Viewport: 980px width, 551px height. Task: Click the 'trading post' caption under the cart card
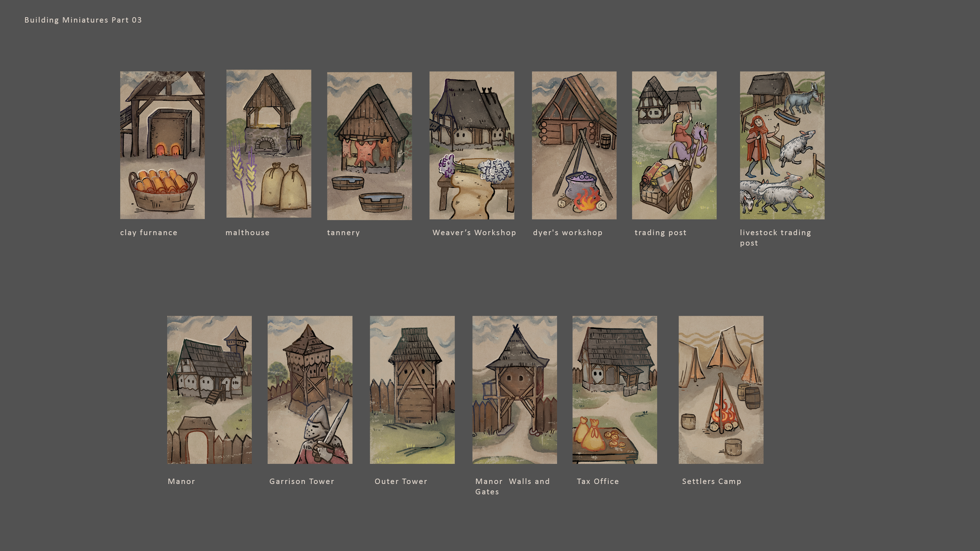tap(660, 233)
